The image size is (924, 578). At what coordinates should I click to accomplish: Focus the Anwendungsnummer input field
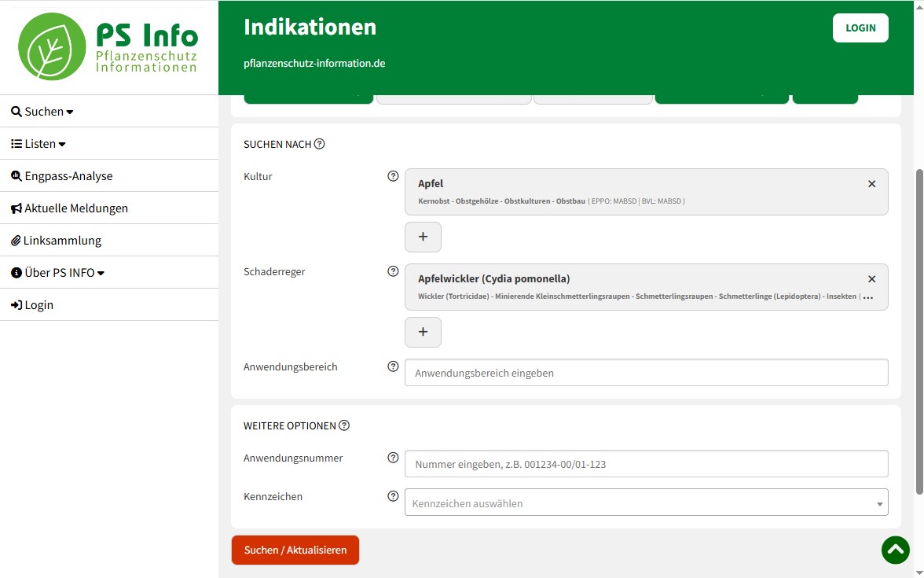pos(646,464)
